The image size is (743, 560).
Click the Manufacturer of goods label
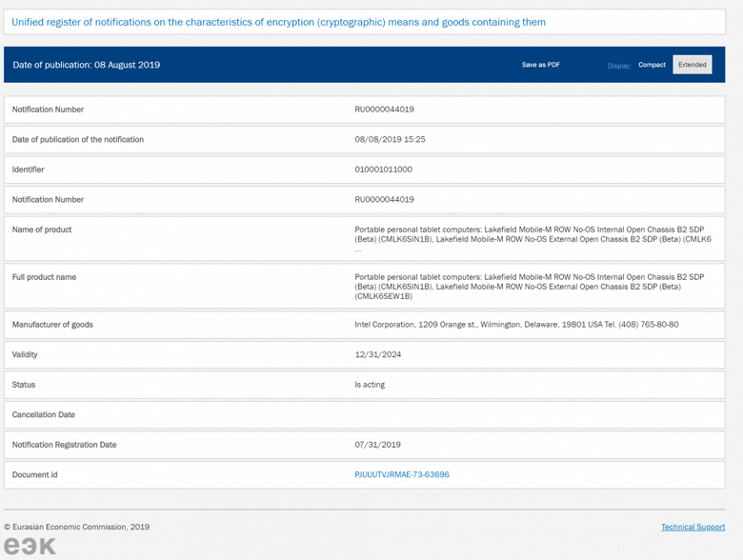click(x=52, y=325)
